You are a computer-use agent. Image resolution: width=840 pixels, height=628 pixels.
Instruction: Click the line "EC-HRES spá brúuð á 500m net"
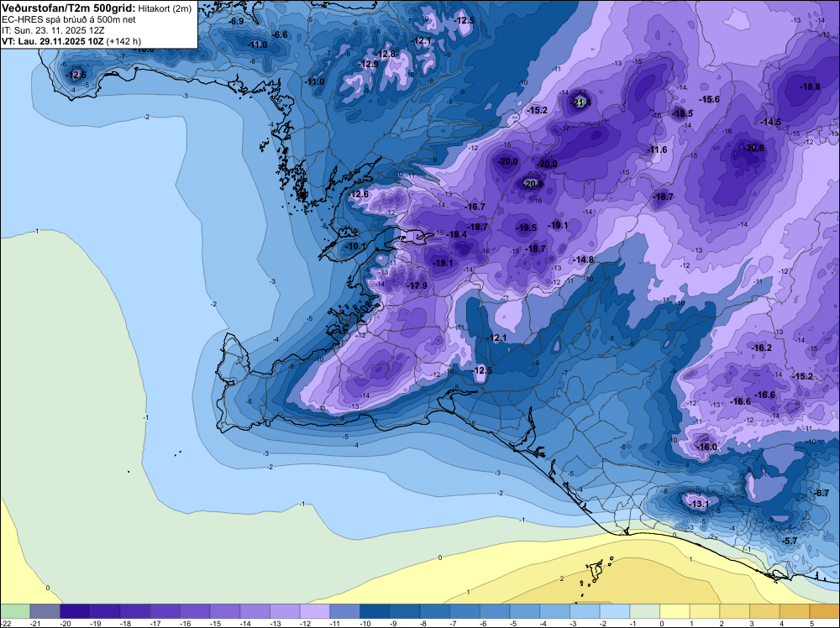point(69,19)
